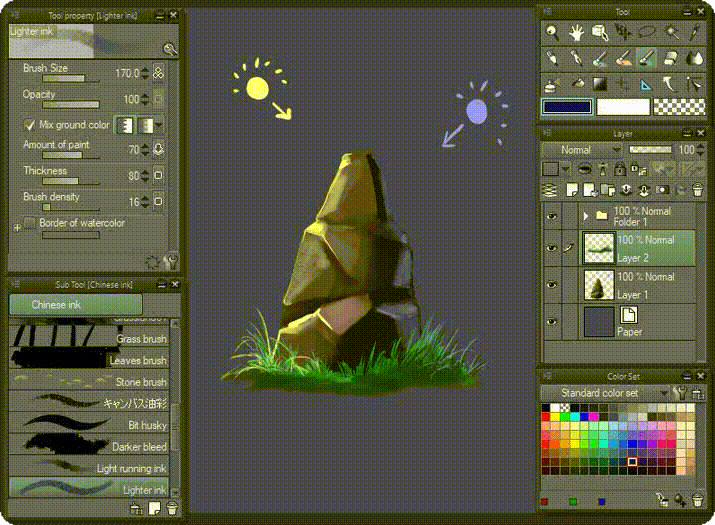Adjust the Opacity slider bar

[x=71, y=105]
